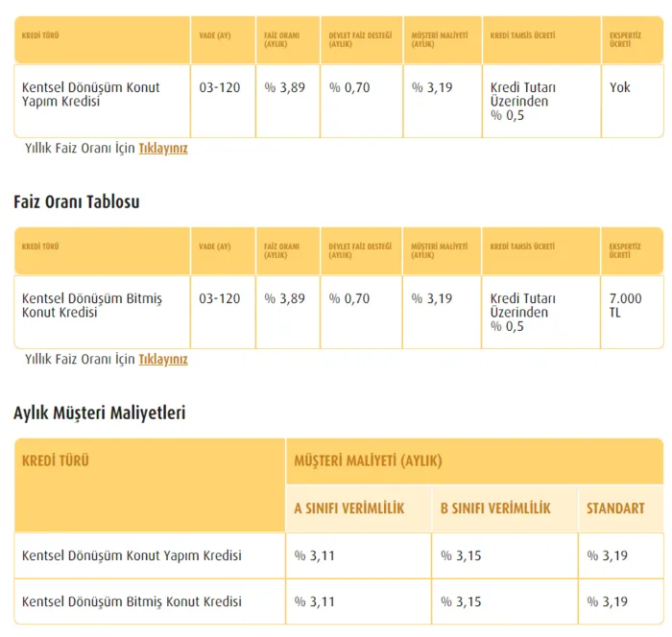The image size is (672, 637).
Task: Open Tıklayınız link below Bitmiş Konut Kredisi table
Action: pos(163,360)
